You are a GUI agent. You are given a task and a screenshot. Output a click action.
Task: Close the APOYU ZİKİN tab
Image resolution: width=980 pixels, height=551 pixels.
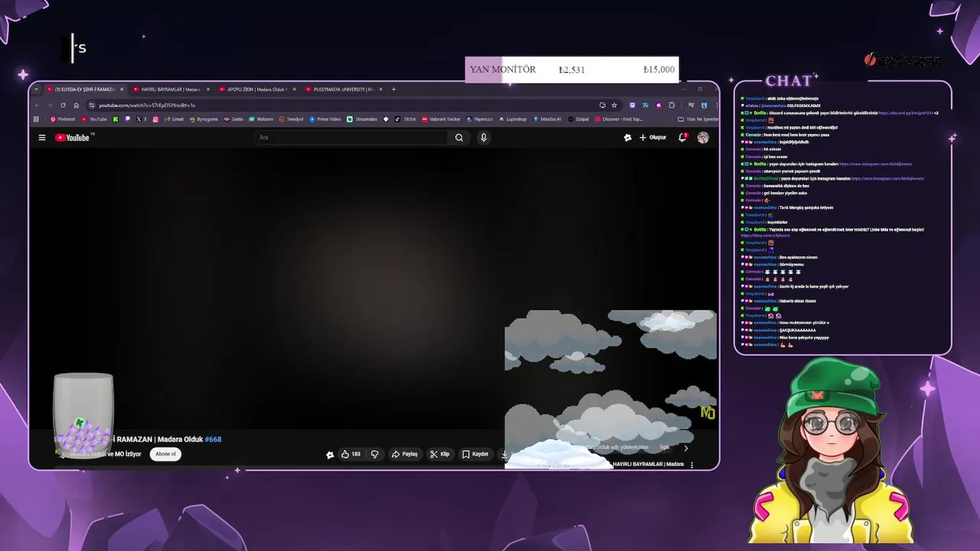pos(295,89)
